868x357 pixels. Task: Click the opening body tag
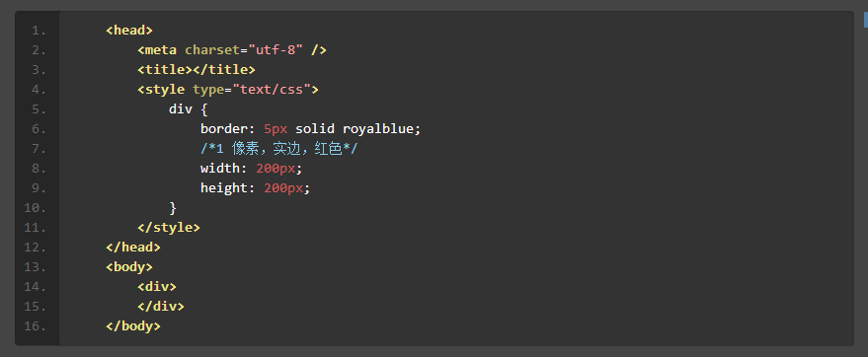pos(129,267)
